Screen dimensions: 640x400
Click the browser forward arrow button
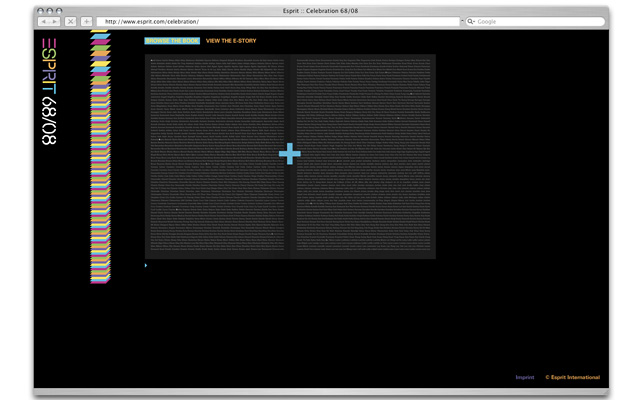(55, 22)
